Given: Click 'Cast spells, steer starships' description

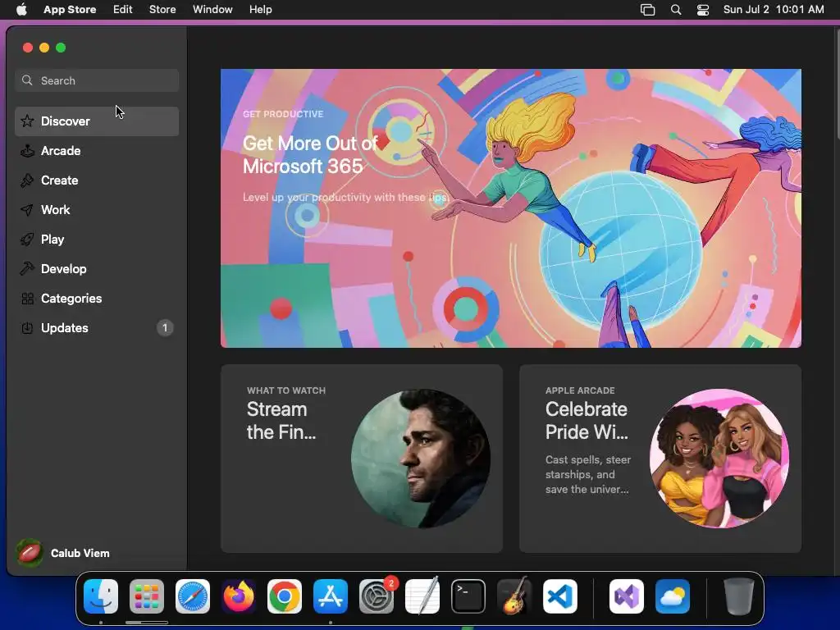Looking at the screenshot, I should pos(588,474).
